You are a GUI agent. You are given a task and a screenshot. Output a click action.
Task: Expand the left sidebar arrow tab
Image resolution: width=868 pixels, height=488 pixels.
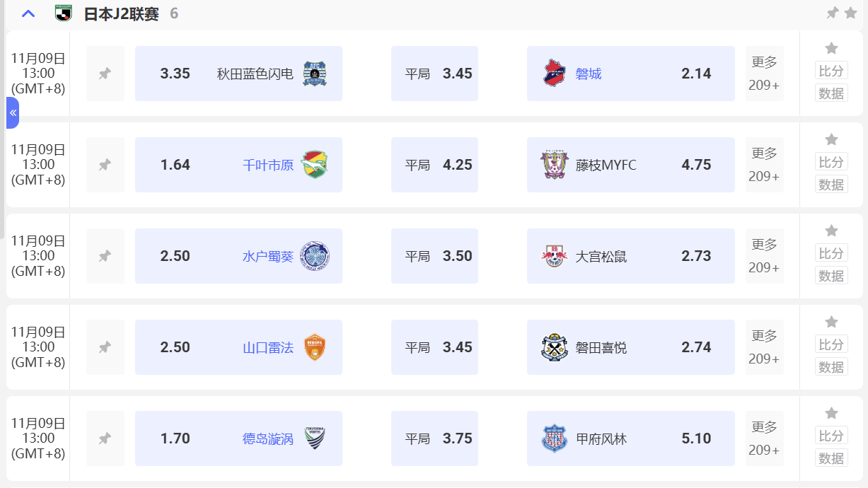pyautogui.click(x=13, y=112)
